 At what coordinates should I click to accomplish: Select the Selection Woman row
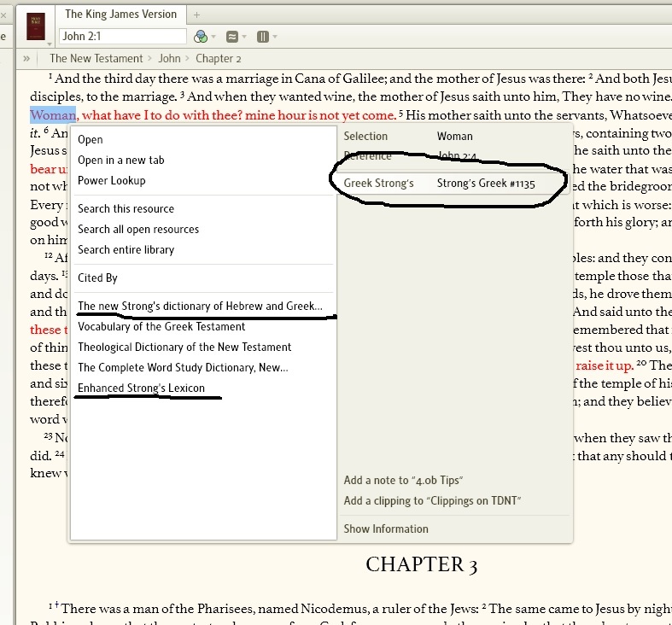(454, 137)
